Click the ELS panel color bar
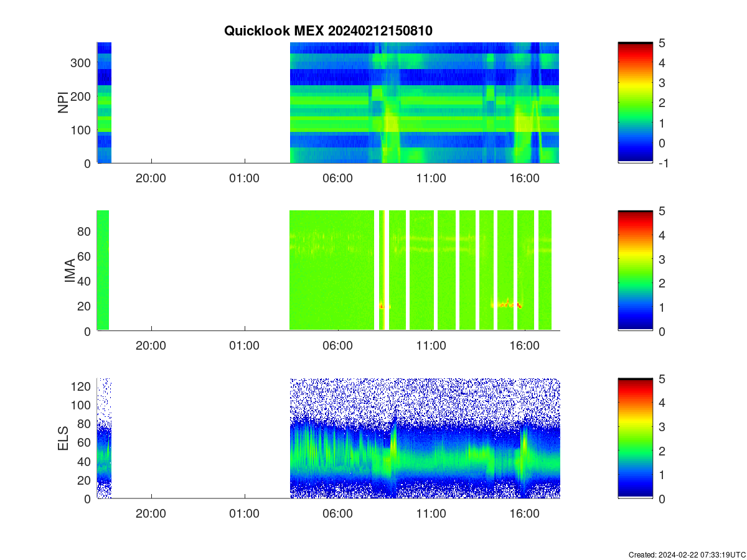747x560 pixels. [x=635, y=438]
